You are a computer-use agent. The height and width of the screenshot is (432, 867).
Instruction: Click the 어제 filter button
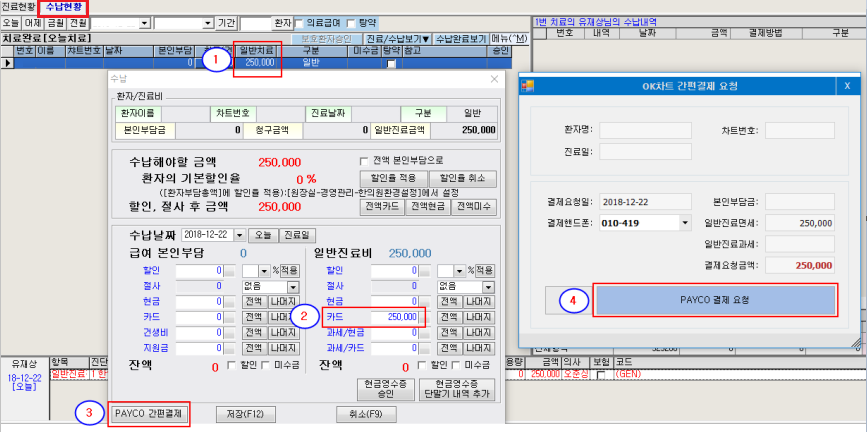[33, 23]
